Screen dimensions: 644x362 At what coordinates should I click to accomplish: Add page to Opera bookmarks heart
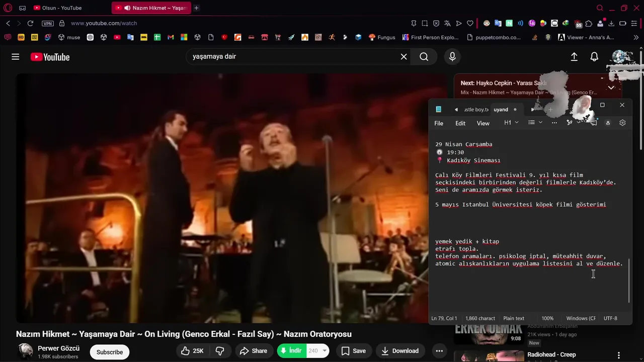(x=470, y=23)
